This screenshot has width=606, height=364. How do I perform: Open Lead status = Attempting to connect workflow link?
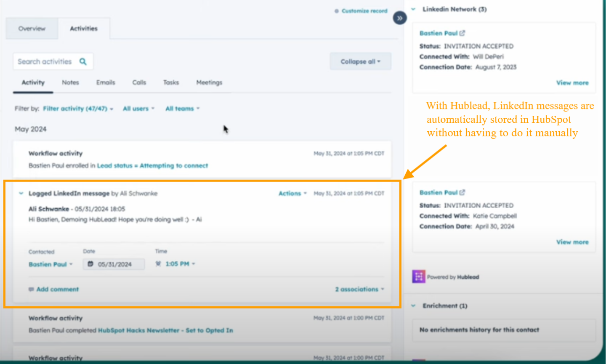(152, 166)
